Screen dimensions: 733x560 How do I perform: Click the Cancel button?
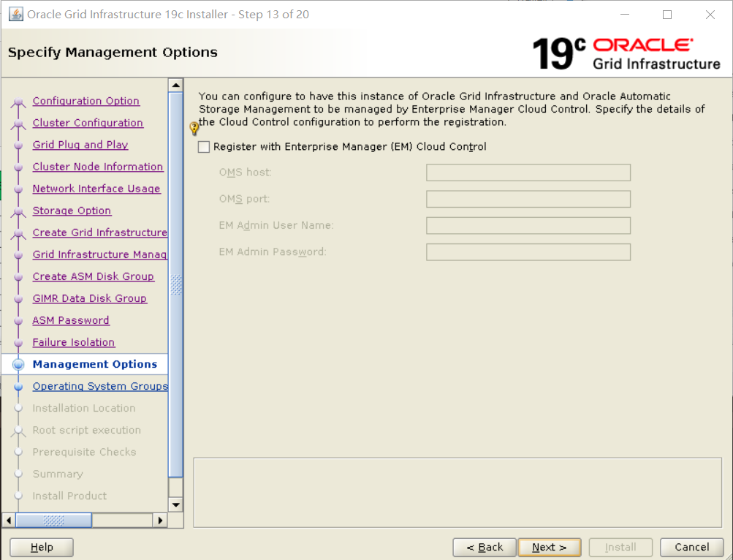click(x=692, y=548)
